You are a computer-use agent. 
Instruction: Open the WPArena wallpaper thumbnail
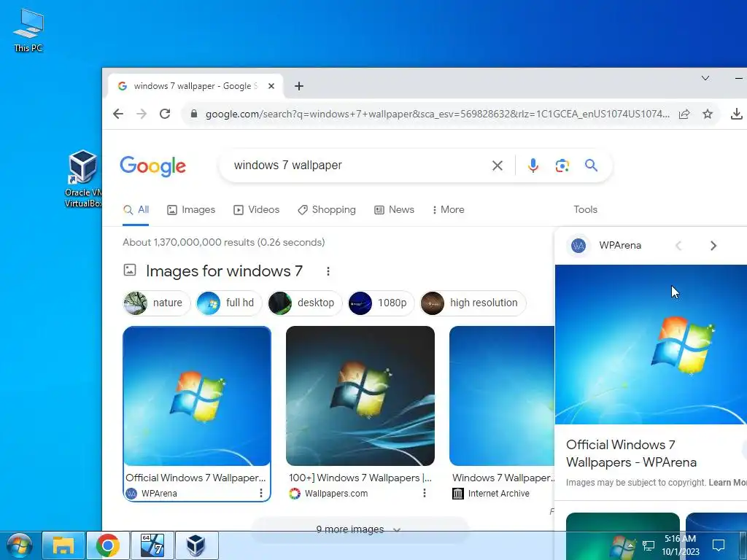[x=197, y=396]
